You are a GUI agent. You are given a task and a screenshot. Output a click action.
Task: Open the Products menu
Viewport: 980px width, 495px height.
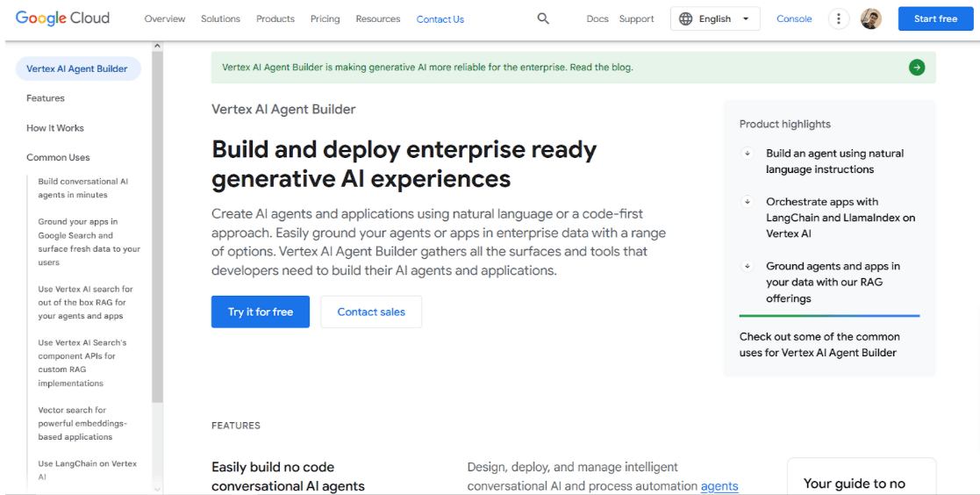(x=275, y=18)
